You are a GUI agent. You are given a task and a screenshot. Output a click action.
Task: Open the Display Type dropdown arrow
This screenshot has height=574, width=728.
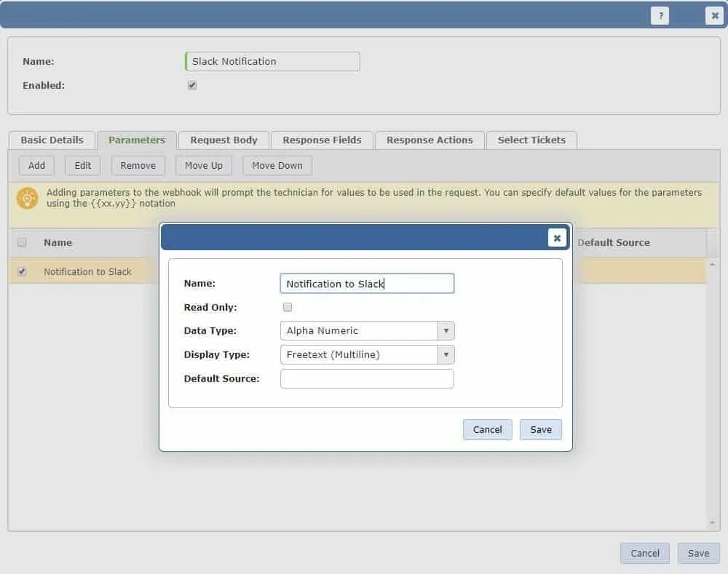pyautogui.click(x=446, y=355)
